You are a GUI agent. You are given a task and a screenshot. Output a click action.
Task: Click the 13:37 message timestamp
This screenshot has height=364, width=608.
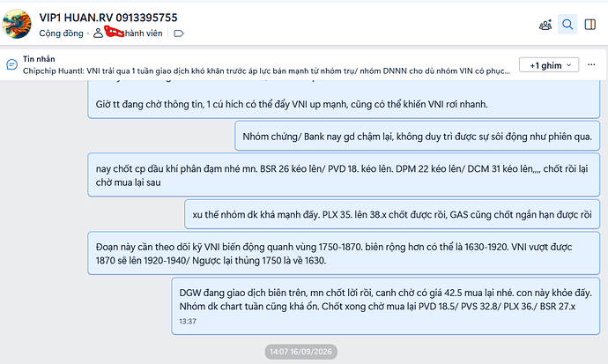(188, 322)
